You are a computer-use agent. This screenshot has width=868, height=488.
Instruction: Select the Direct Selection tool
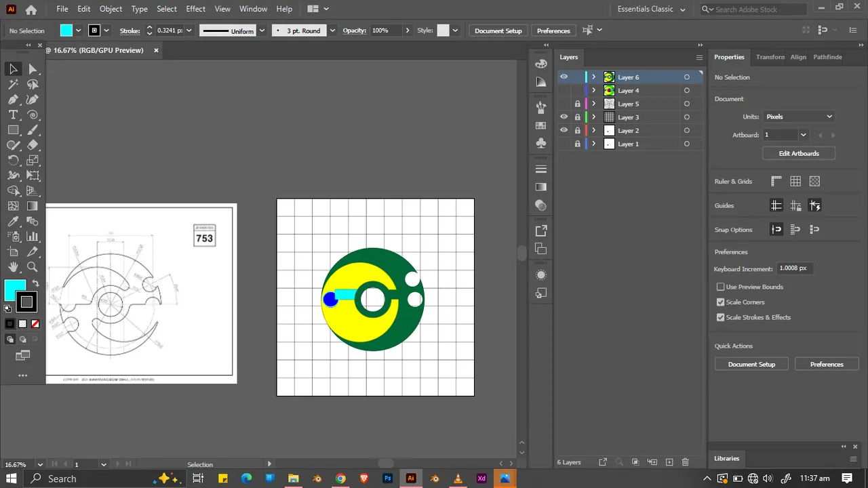(33, 69)
